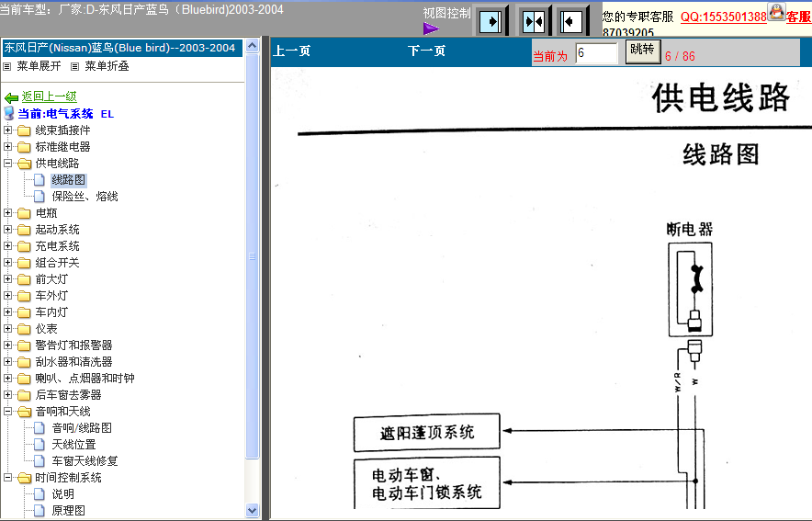Screen dimensions: 812x521
Task: Click the folder icon of 电瓶
Action: [x=24, y=213]
